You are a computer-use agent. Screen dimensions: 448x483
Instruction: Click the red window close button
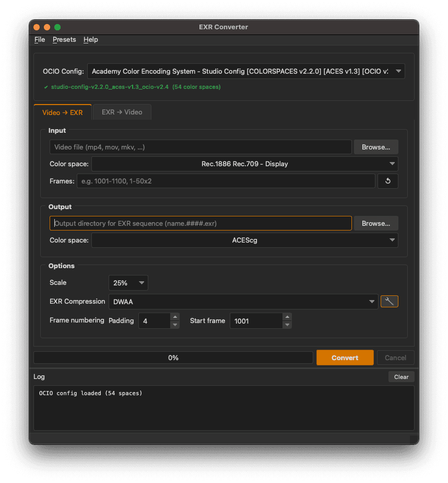point(37,27)
